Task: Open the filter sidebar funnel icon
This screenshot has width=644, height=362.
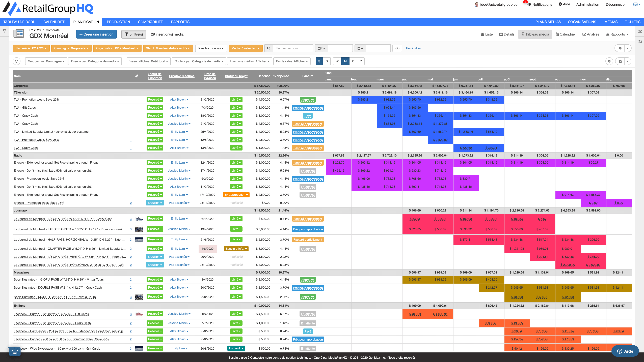Action: pos(4,31)
